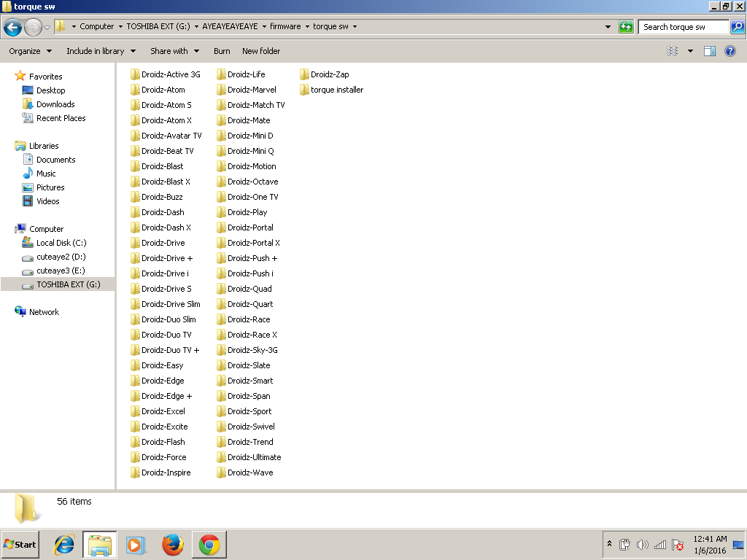Click the network signal tray icon
This screenshot has height=560, width=747.
click(659, 544)
